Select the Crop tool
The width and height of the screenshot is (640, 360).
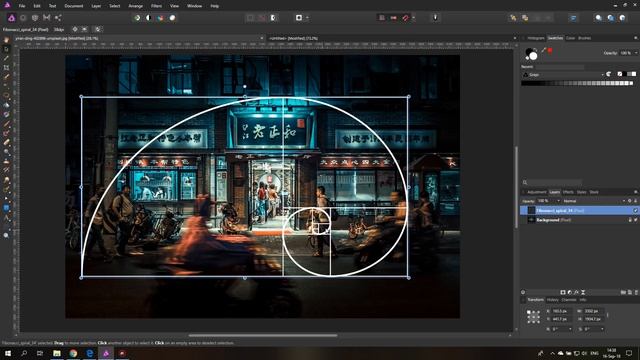click(x=6, y=67)
